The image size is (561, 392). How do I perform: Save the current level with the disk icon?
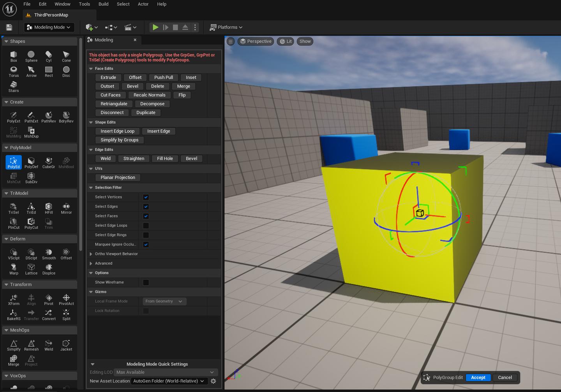pyautogui.click(x=9, y=27)
